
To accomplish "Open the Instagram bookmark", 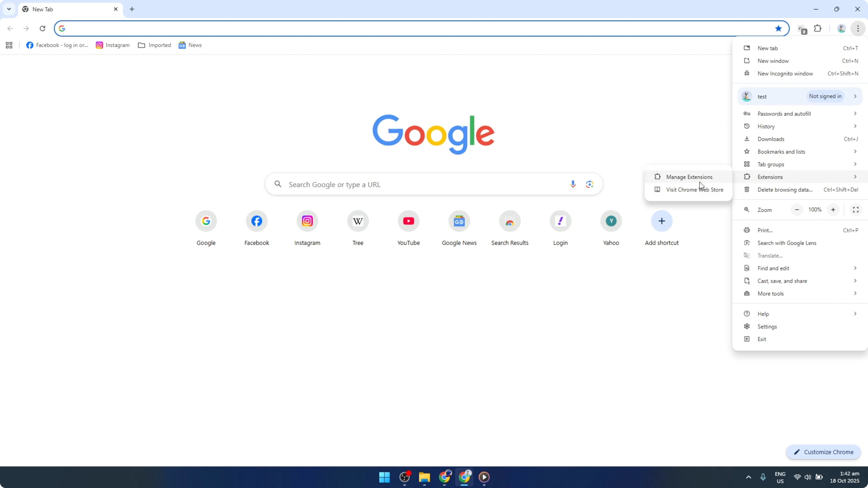I will click(113, 45).
